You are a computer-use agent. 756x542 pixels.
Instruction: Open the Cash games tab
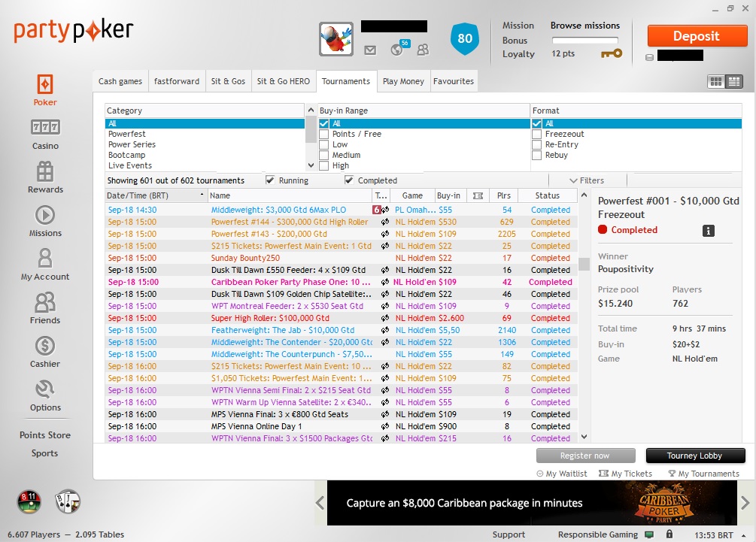120,81
